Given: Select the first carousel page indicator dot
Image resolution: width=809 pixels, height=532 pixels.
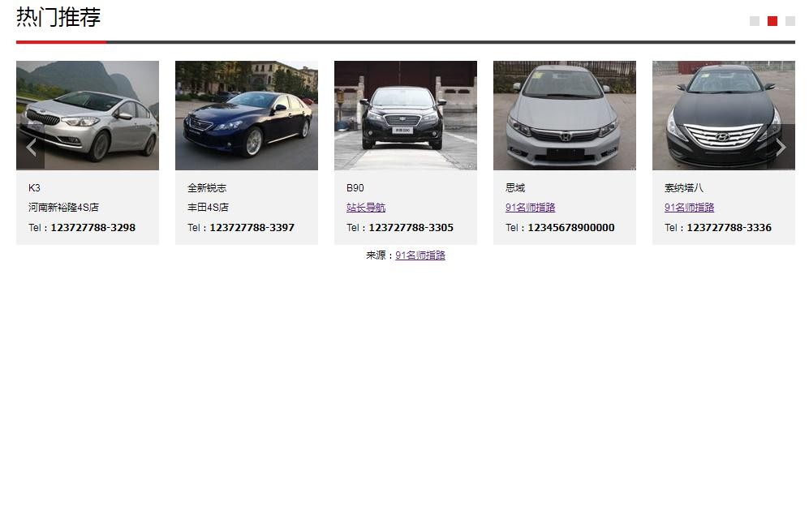Looking at the screenshot, I should click(x=755, y=21).
